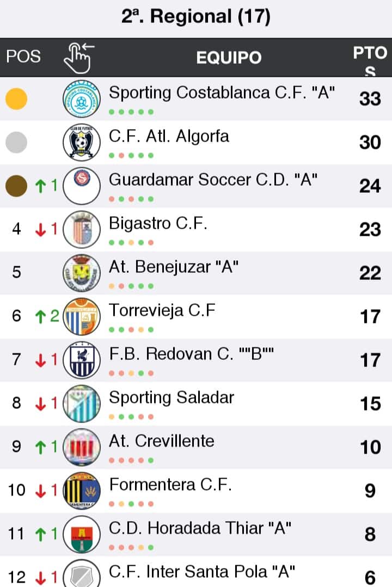
Task: Select the EQUIPO column header
Action: tap(229, 58)
